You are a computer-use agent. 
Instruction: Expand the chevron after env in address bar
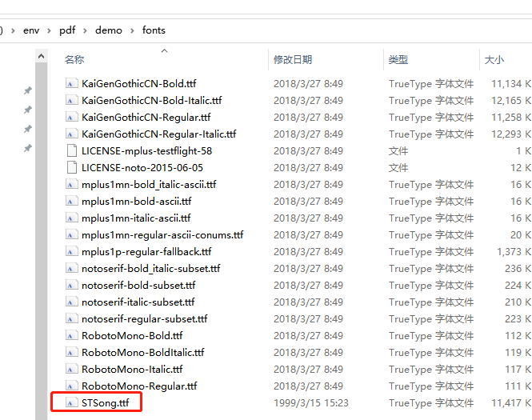pos(49,31)
